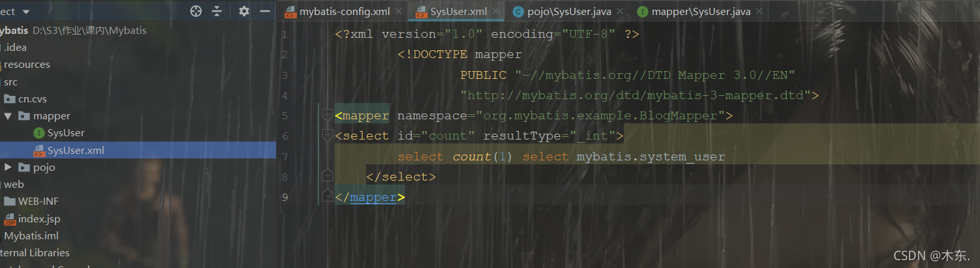Click the xml version declaration on line 1

(487, 34)
